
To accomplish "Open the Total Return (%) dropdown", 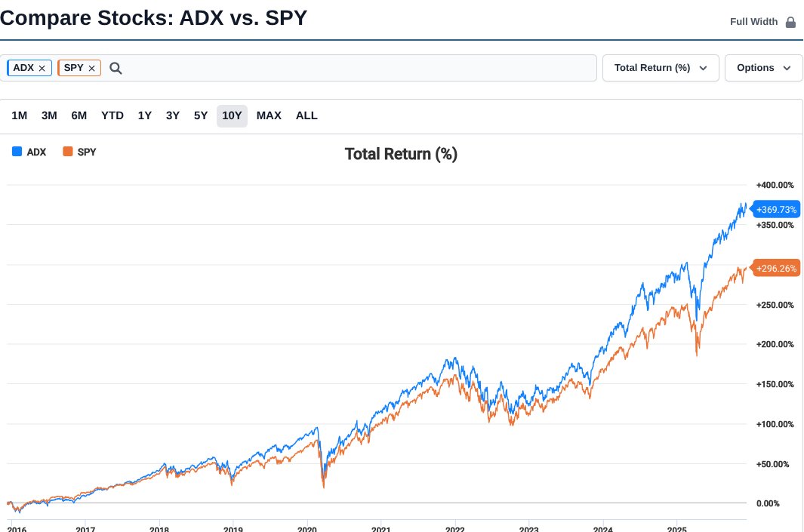I will [661, 68].
